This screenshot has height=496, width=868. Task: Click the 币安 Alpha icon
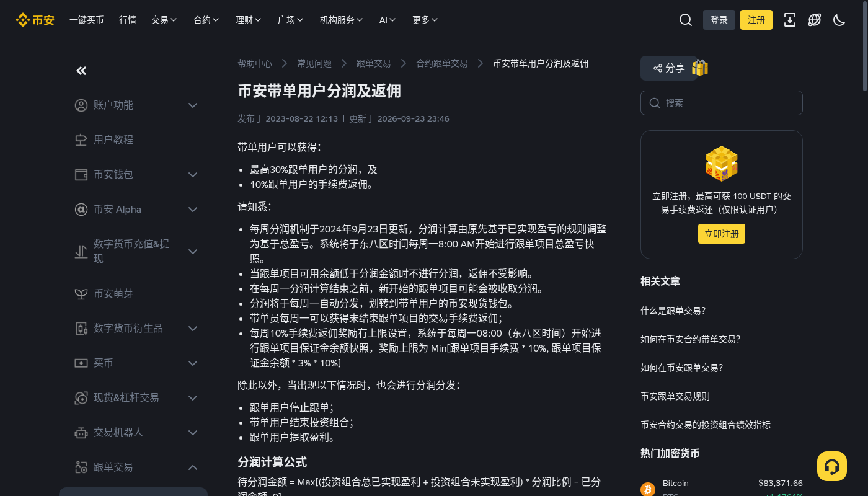click(x=81, y=210)
